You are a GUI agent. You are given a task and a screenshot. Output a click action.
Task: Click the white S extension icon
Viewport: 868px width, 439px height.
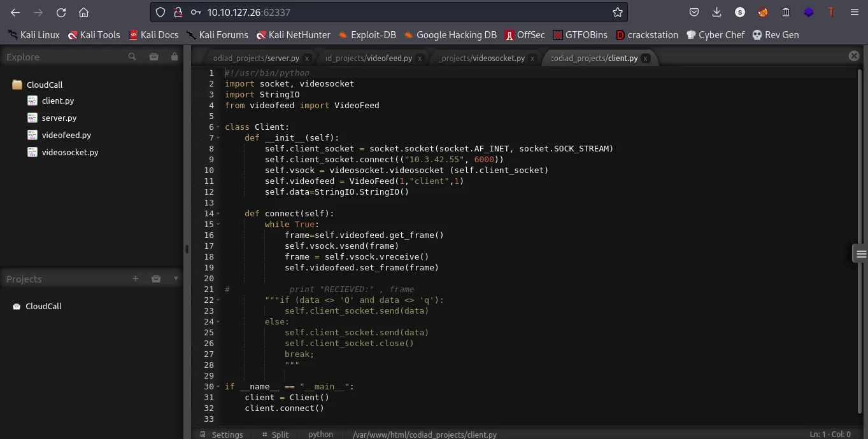click(x=739, y=12)
